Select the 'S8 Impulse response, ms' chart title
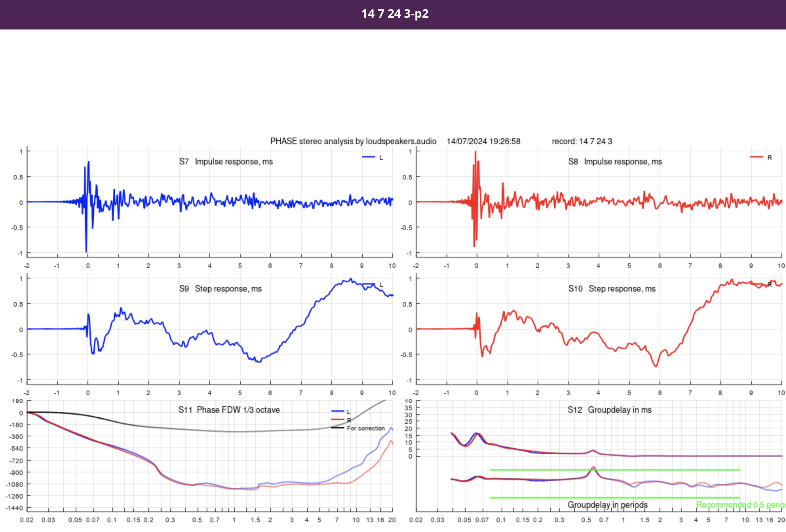 pos(615,161)
